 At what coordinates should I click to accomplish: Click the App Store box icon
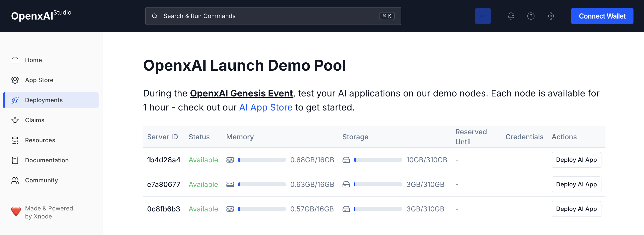tap(15, 80)
